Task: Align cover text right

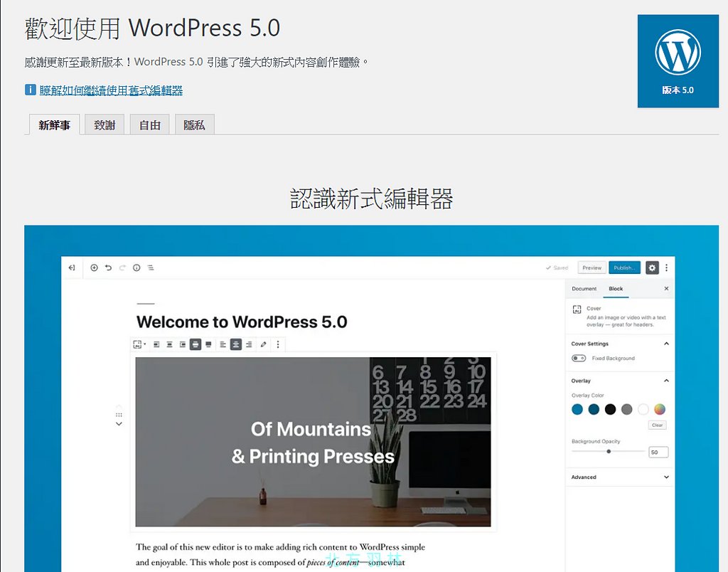Action: 249,344
